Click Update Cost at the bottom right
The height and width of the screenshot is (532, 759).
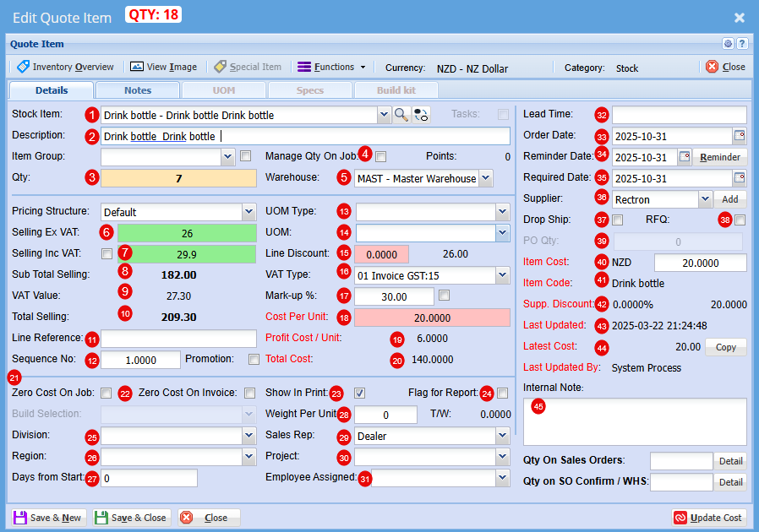pos(708,518)
